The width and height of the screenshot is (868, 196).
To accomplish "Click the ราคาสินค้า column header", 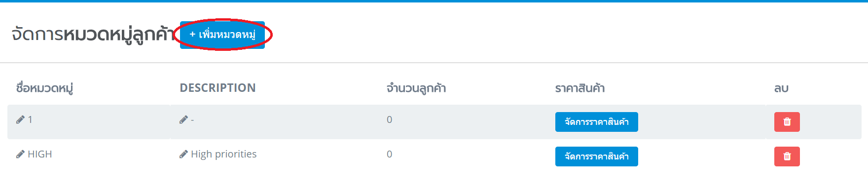I will coord(580,88).
